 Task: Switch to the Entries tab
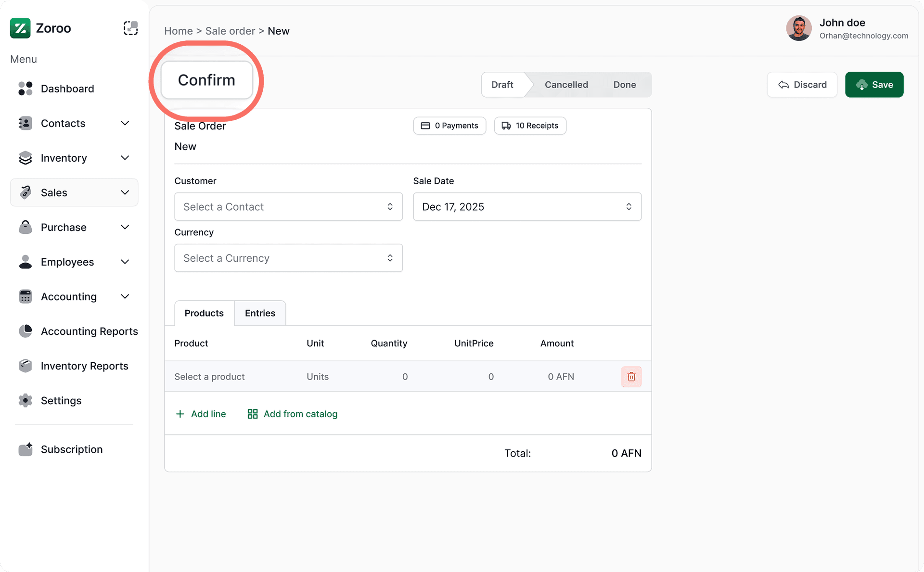point(260,313)
